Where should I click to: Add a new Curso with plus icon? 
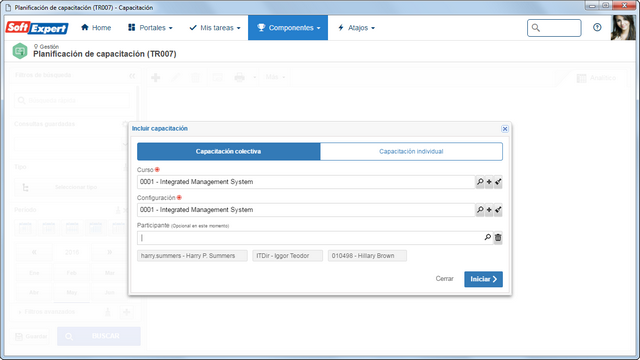coord(489,182)
